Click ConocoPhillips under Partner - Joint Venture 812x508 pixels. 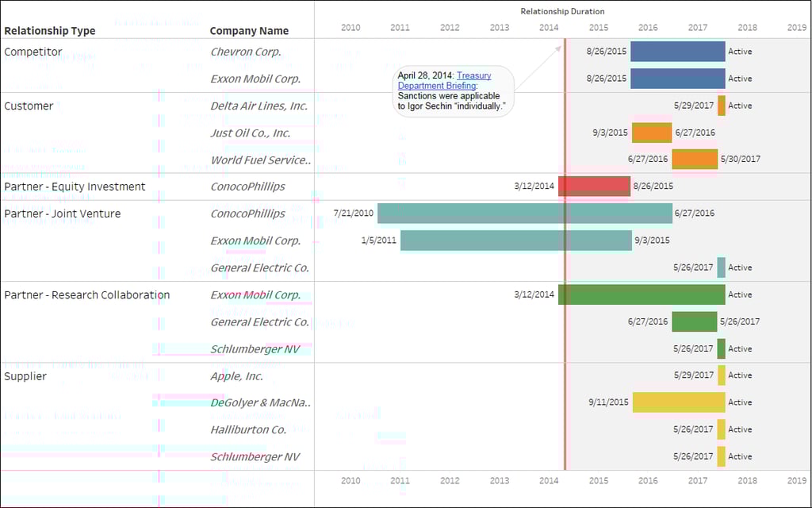(x=247, y=214)
